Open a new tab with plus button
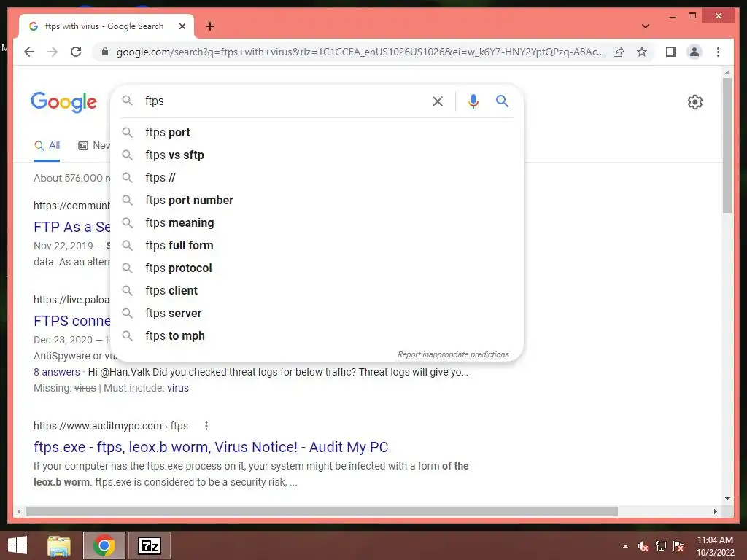Image resolution: width=747 pixels, height=560 pixels. 210,26
